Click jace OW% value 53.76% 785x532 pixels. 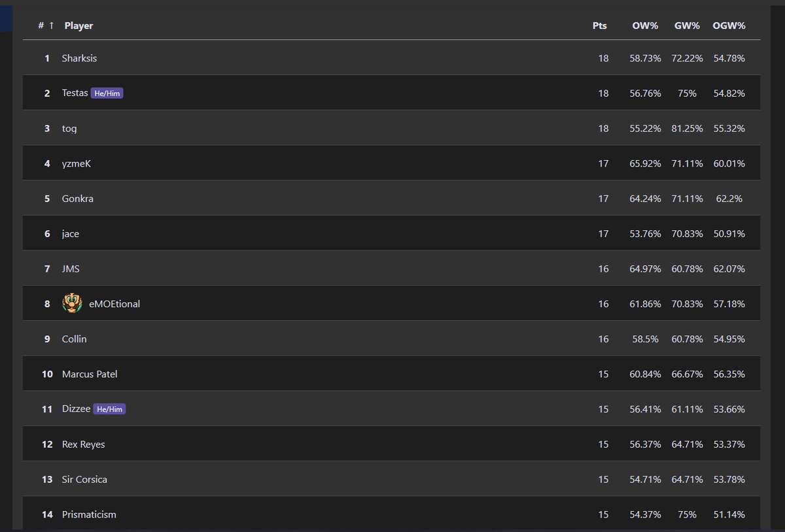tap(645, 234)
